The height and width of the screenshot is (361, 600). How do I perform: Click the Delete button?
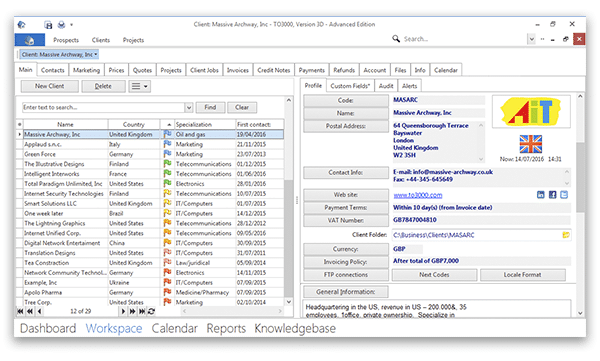[x=103, y=86]
